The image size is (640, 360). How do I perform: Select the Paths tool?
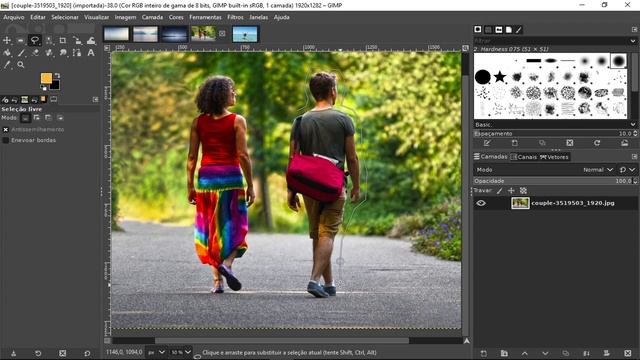point(77,53)
